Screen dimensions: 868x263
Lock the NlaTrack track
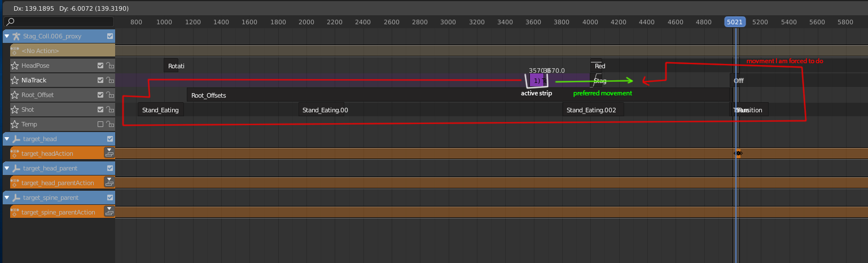click(109, 80)
